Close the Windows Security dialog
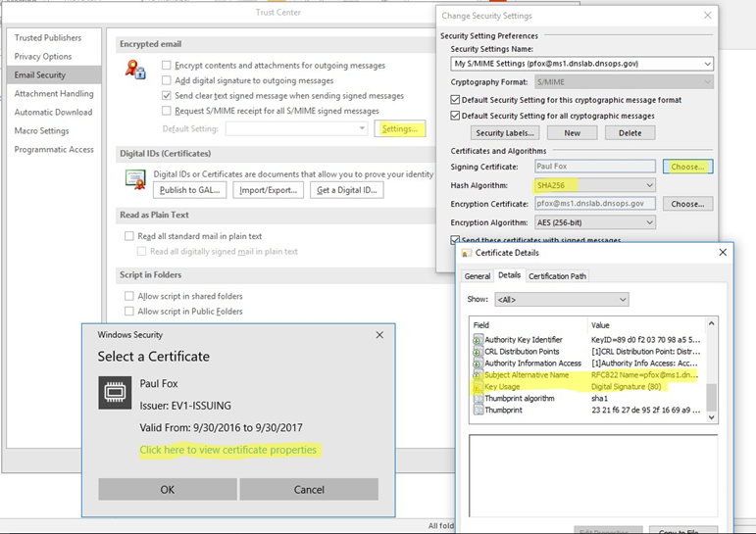 point(379,335)
